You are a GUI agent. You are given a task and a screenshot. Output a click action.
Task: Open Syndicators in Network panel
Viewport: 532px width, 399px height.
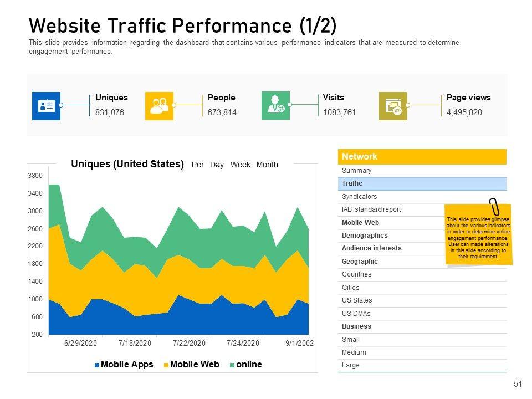pos(360,197)
